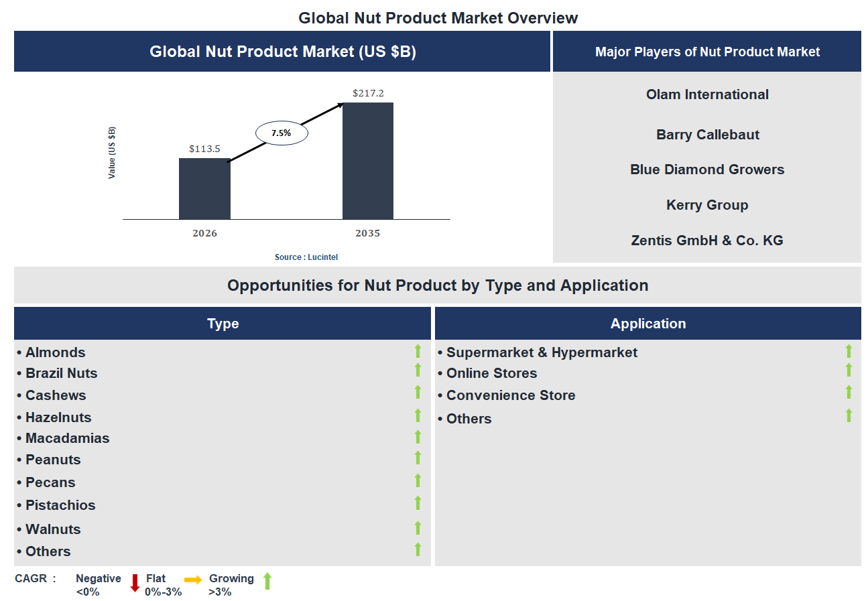
Task: Expand the Application section header
Action: coord(647,323)
